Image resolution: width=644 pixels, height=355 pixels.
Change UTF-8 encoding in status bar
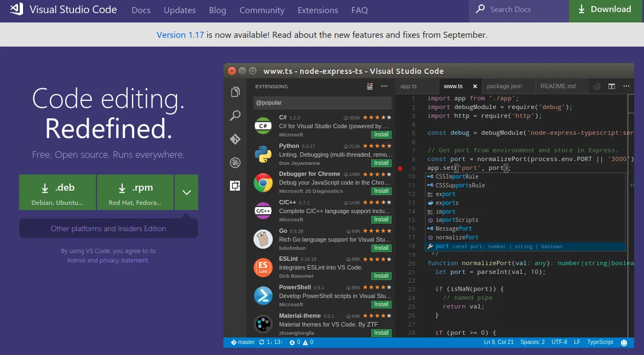pos(560,342)
